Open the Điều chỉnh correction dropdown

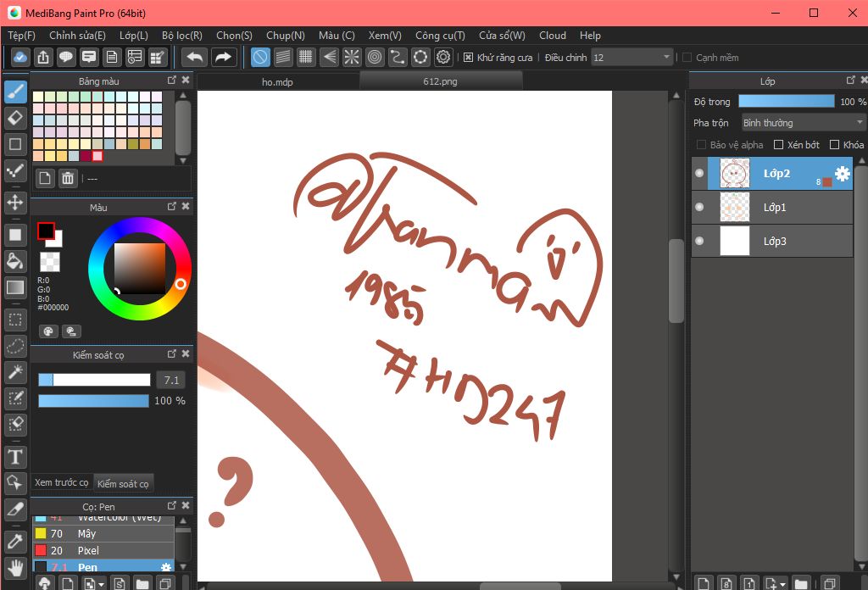click(x=632, y=58)
